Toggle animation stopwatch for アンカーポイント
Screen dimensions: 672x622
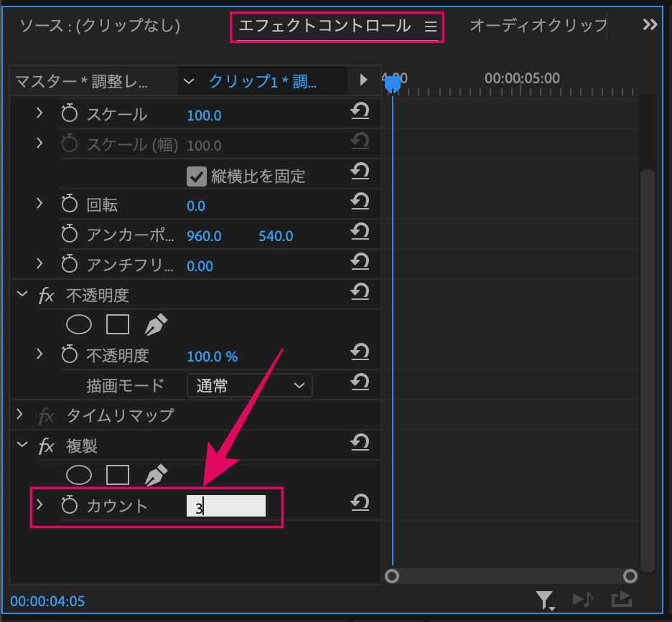point(70,234)
